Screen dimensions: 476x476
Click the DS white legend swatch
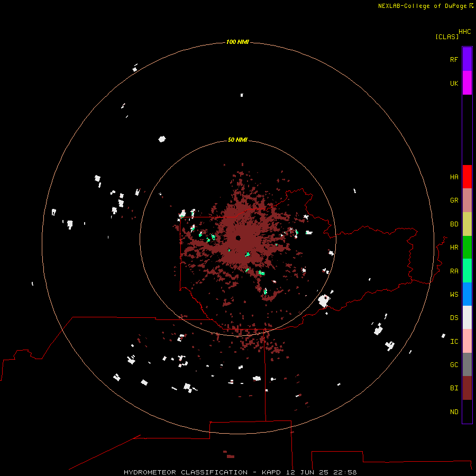(467, 317)
